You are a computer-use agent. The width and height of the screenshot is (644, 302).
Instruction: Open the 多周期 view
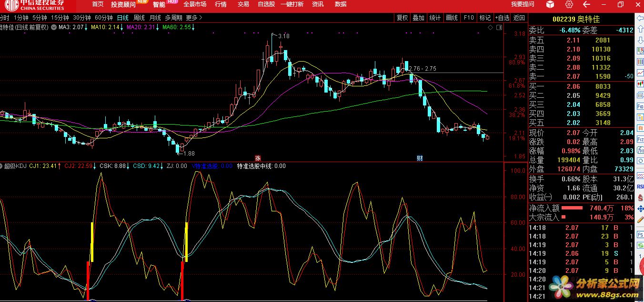tap(173, 18)
